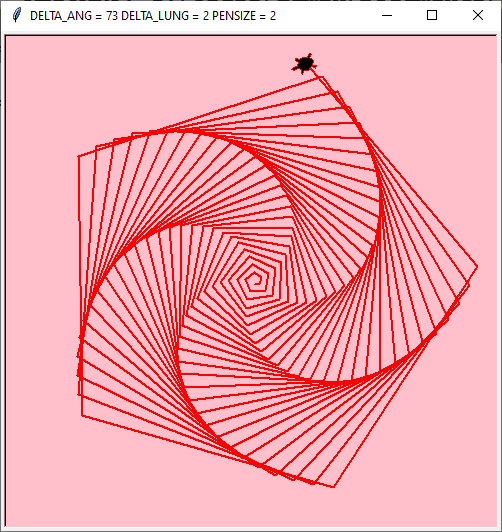Image resolution: width=502 pixels, height=532 pixels.
Task: Close the turtle graphics window
Action: [x=478, y=15]
